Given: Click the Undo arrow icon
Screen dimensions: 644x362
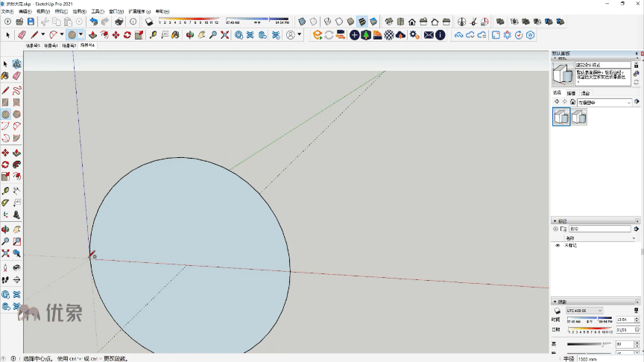Looking at the screenshot, I should (x=93, y=22).
